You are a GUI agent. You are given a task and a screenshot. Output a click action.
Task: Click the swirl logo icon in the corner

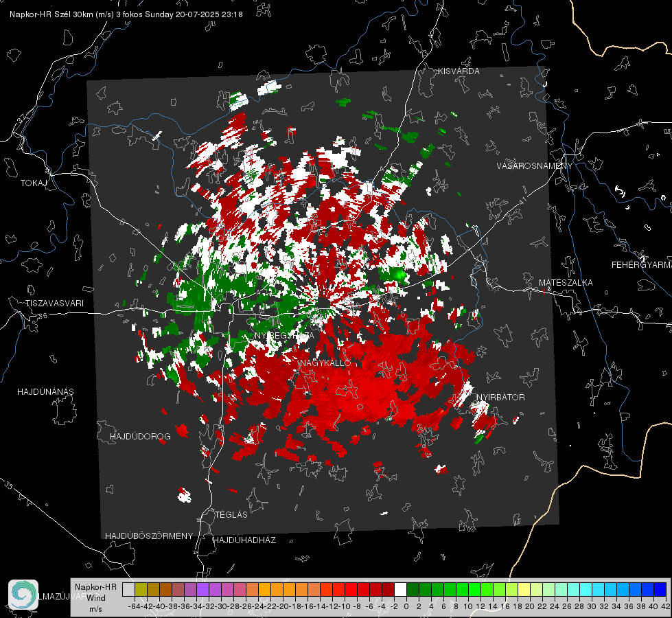(x=23, y=595)
